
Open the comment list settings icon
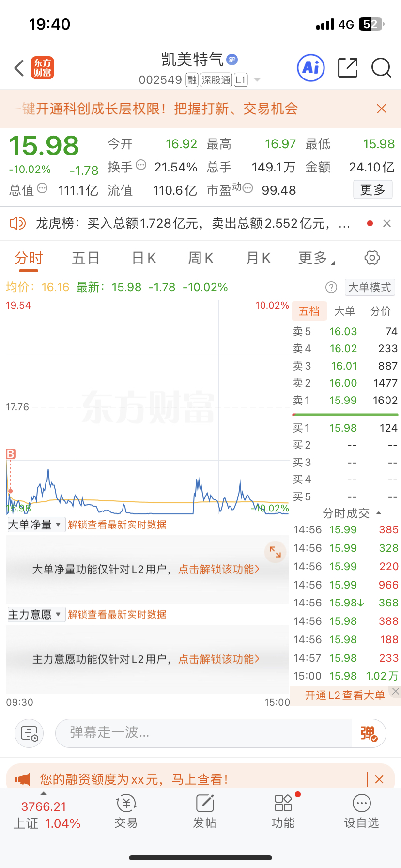click(x=29, y=733)
